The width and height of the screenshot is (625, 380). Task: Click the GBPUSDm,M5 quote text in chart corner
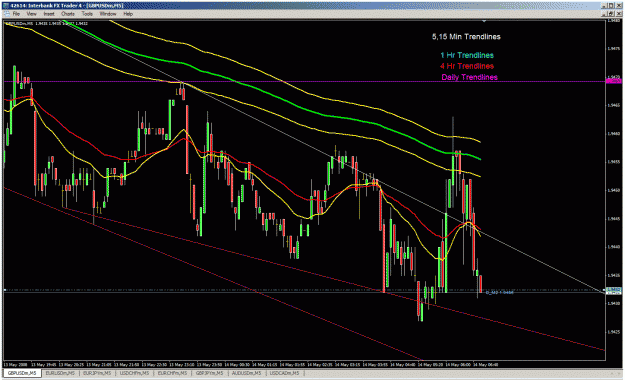[46, 24]
